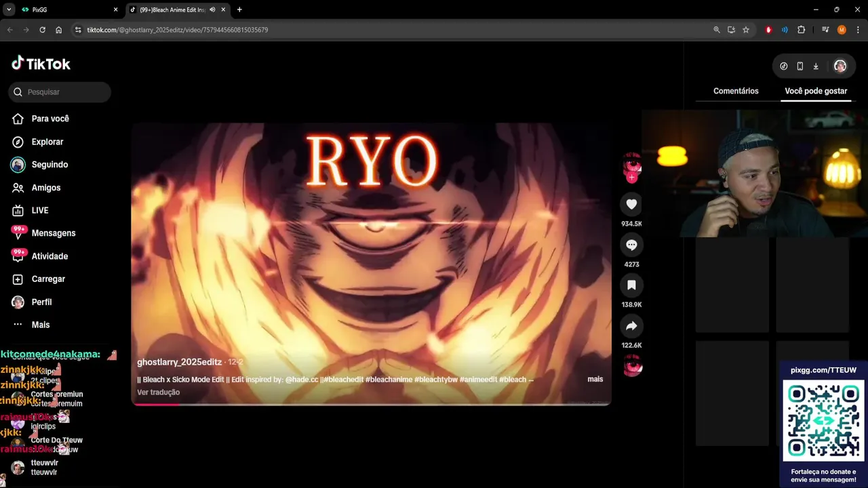
Task: Open the #bleachedit hashtag
Action: coord(343,380)
